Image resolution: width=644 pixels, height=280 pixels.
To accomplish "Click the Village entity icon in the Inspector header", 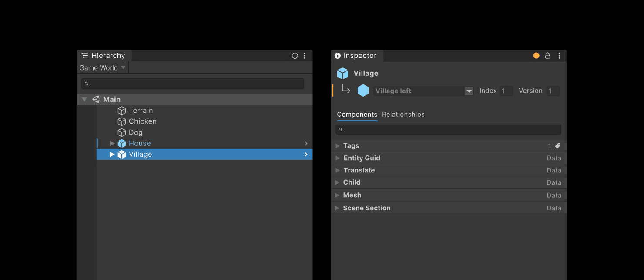I will pos(342,73).
